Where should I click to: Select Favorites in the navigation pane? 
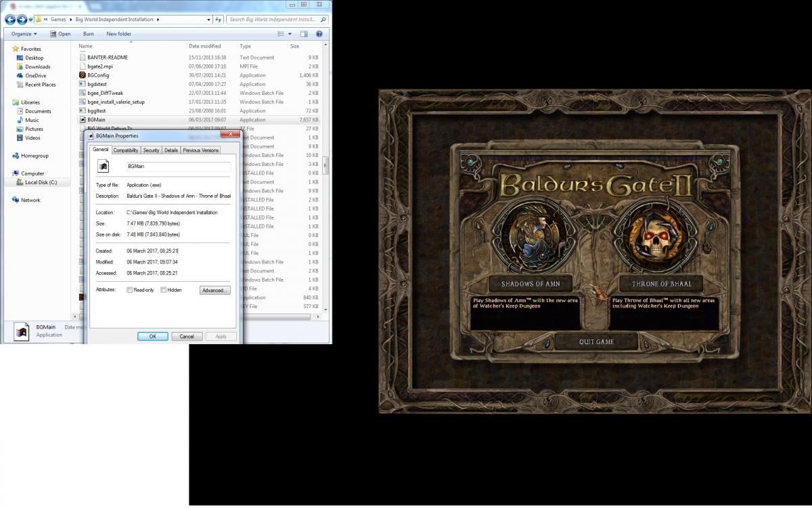(27, 49)
